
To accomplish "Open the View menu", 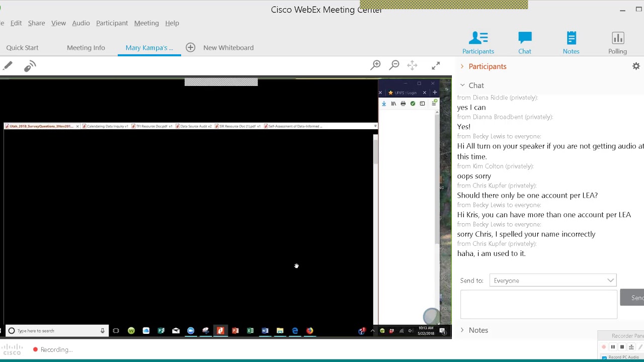I will click(58, 23).
